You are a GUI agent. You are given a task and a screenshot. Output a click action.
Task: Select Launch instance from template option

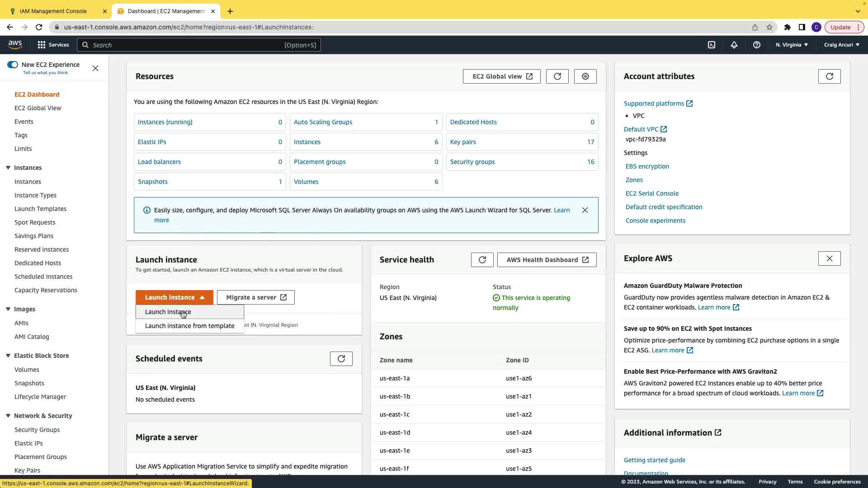click(x=189, y=326)
